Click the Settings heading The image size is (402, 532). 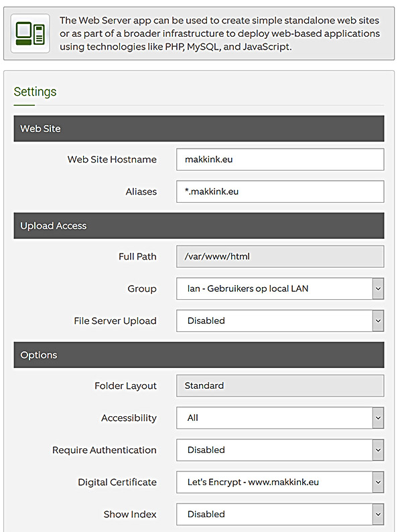[35, 92]
